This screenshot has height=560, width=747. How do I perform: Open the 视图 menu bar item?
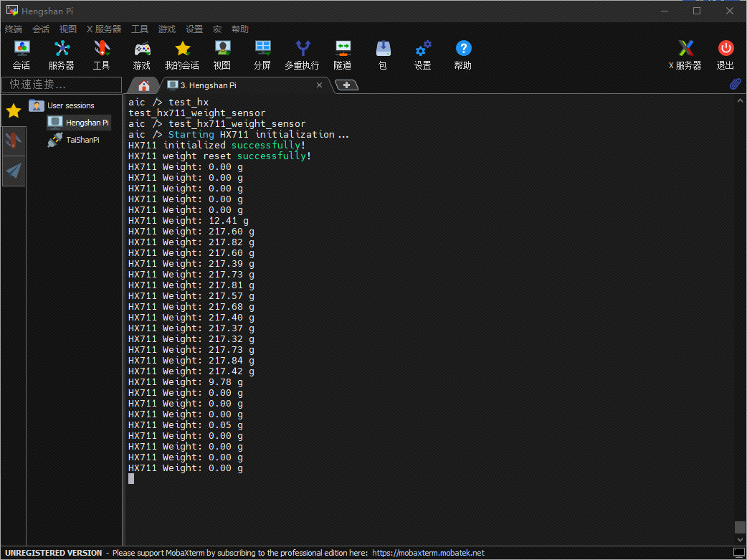click(68, 29)
